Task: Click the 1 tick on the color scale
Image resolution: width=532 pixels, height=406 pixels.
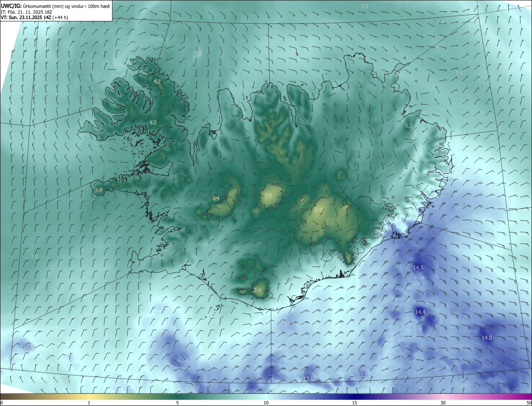Action: (89, 403)
